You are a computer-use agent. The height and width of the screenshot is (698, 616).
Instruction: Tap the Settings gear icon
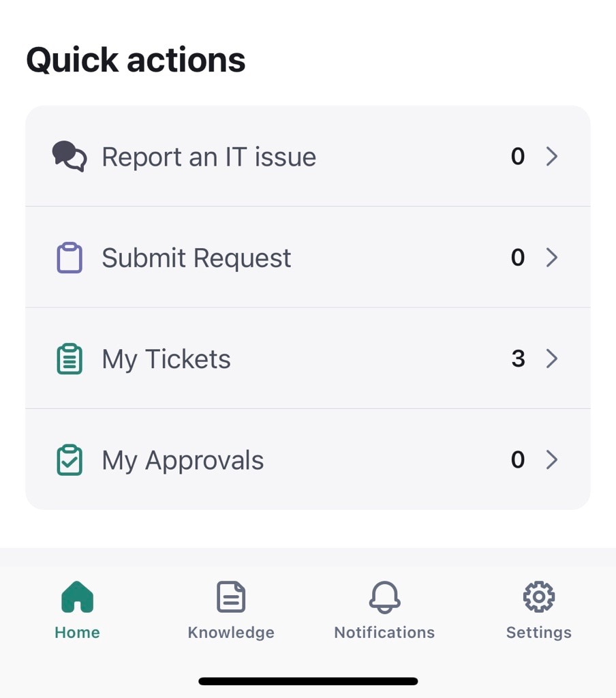(538, 597)
